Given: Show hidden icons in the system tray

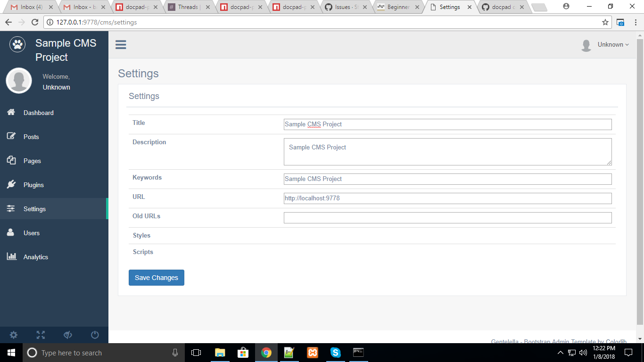Looking at the screenshot, I should click(560, 352).
